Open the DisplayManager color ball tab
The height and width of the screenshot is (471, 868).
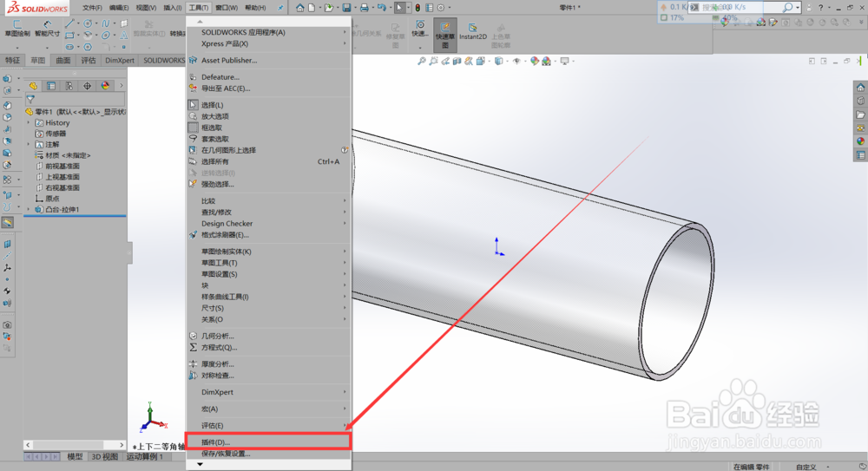[105, 86]
